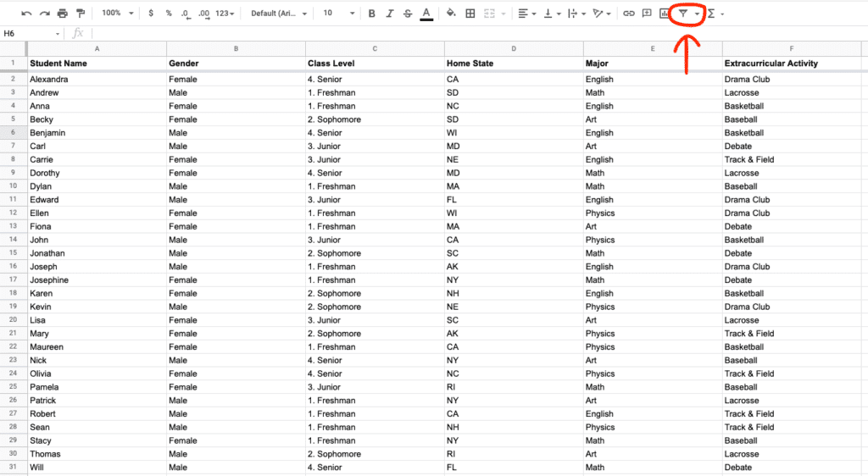Click the Student Name header cell

click(x=97, y=63)
